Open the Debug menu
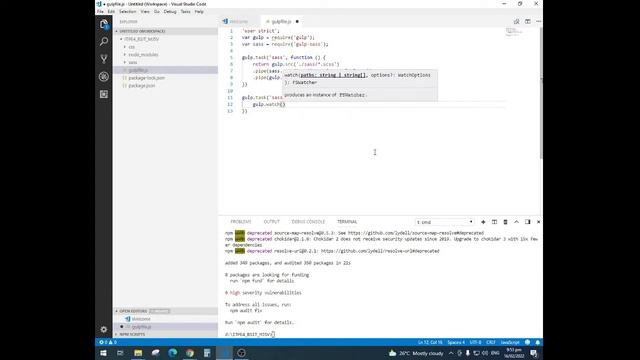Image resolution: width=640 pixels, height=360 pixels. (x=170, y=11)
